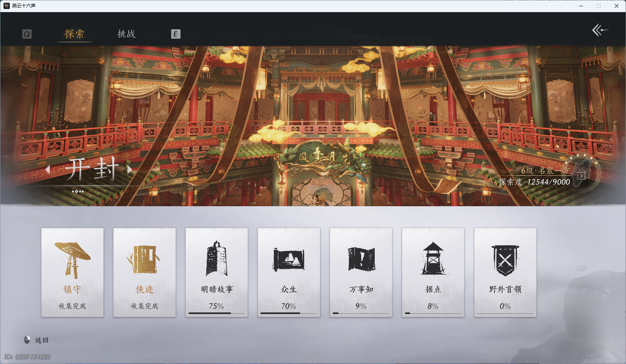
Task: Select the 万事知 book icon
Action: (361, 258)
